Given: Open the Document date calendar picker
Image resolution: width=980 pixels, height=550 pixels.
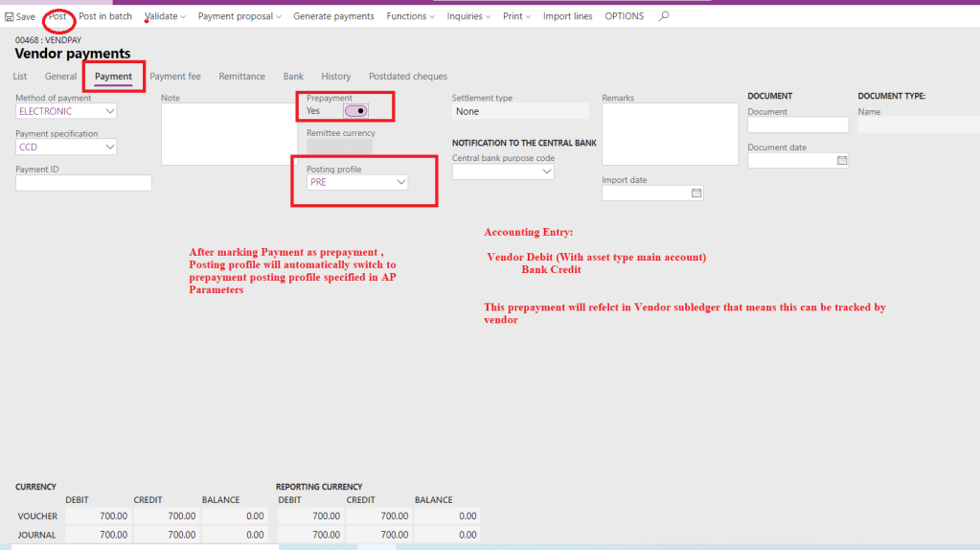Looking at the screenshot, I should 842,161.
